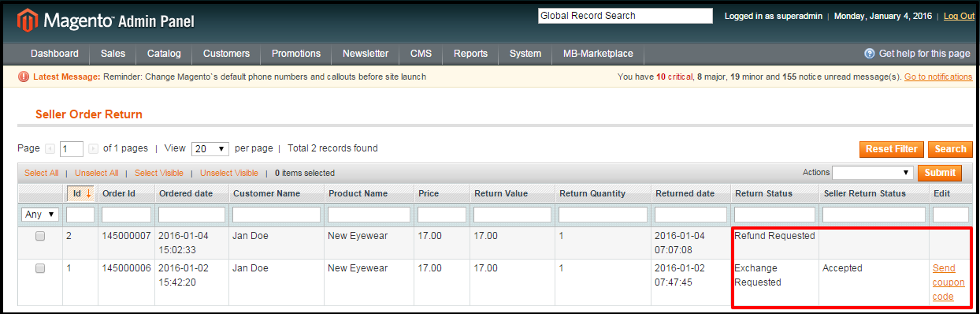This screenshot has width=980, height=314.
Task: Open the CMS menu
Action: coord(421,54)
